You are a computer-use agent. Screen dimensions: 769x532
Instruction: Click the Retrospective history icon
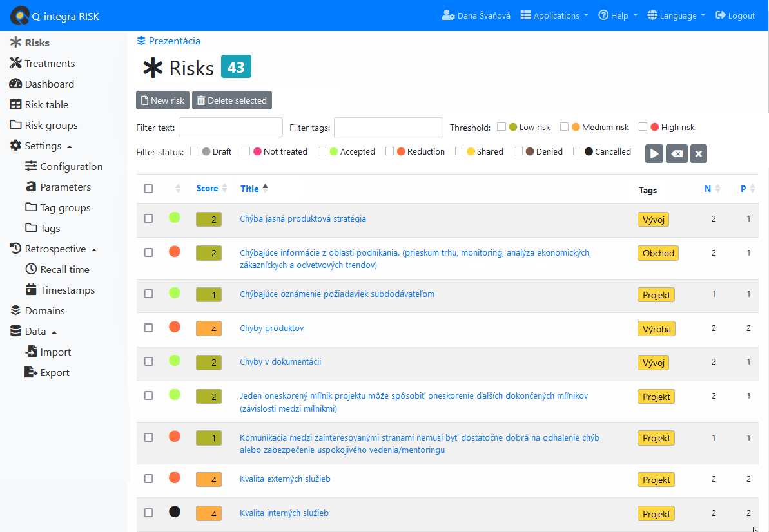15,249
